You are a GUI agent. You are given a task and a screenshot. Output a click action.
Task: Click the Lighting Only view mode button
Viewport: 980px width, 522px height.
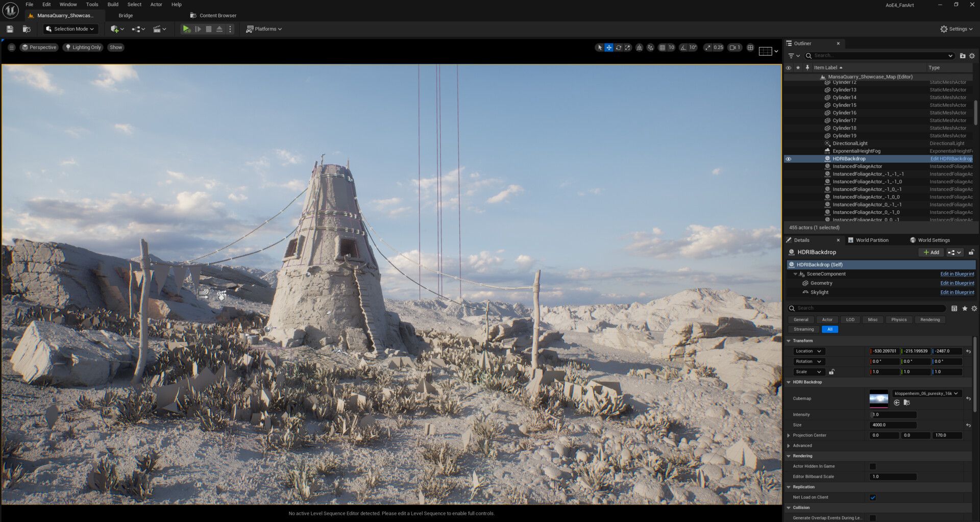point(83,47)
